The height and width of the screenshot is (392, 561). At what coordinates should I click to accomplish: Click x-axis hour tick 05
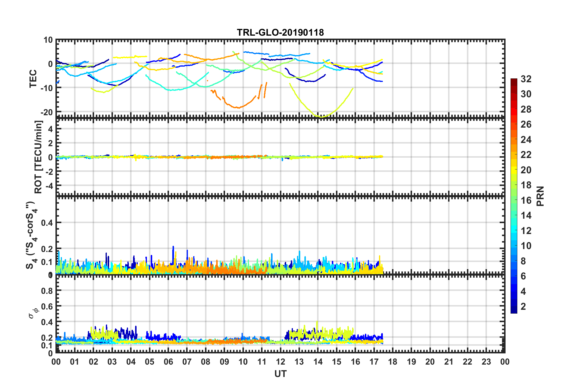click(150, 362)
